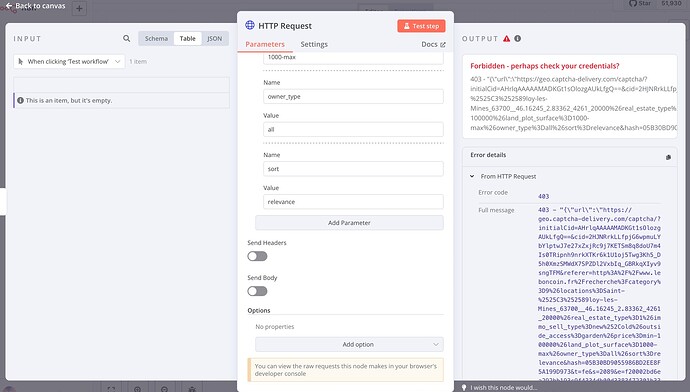Click the Back to canvas arrow link

(35, 6)
